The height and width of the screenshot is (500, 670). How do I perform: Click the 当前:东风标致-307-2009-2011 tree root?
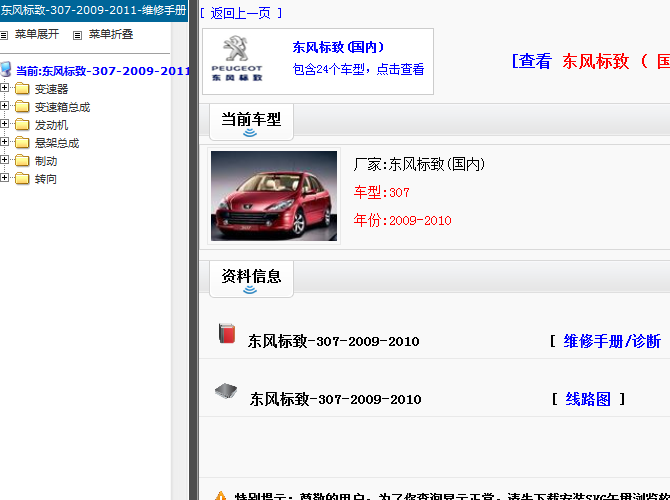(103, 71)
